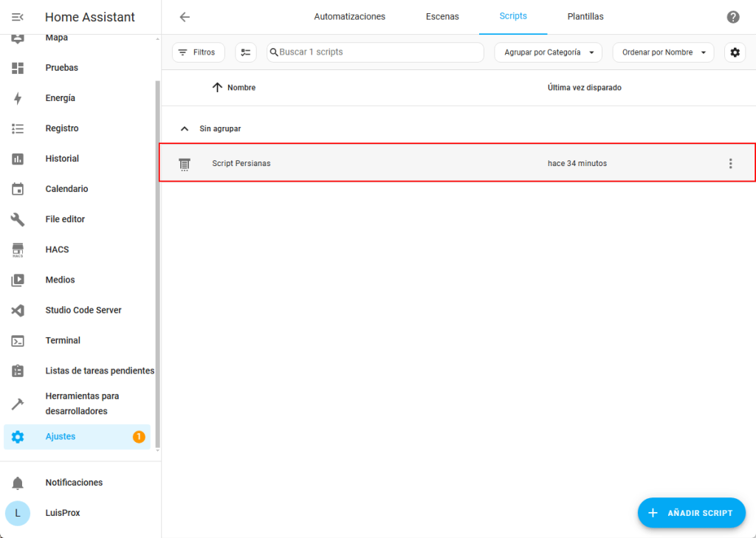This screenshot has width=756, height=538.
Task: Open the table settings gear icon
Action: click(735, 52)
